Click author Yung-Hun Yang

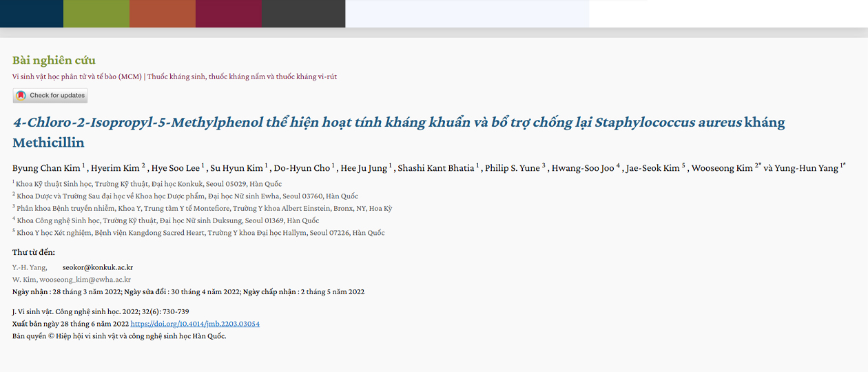tap(807, 168)
